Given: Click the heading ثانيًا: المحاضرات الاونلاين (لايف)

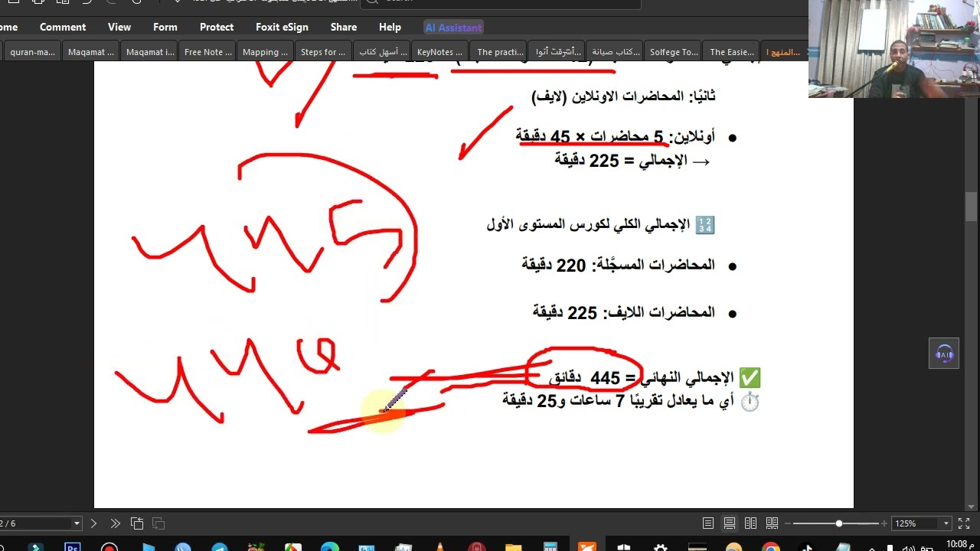Looking at the screenshot, I should click(x=623, y=96).
